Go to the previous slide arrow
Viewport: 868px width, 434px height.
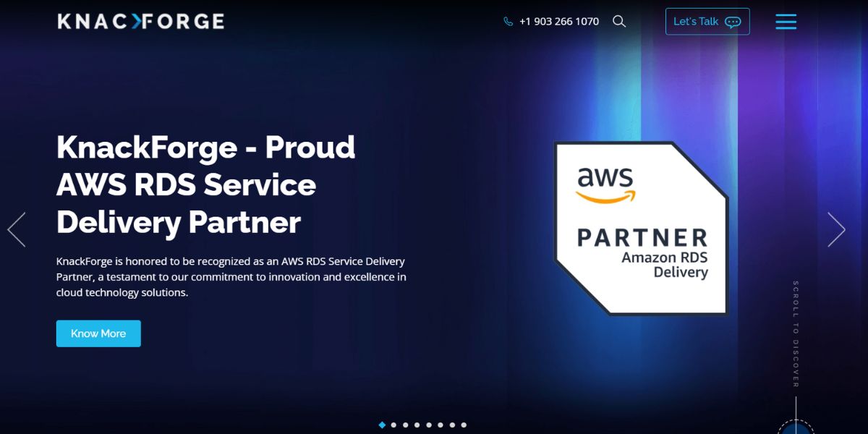17,230
